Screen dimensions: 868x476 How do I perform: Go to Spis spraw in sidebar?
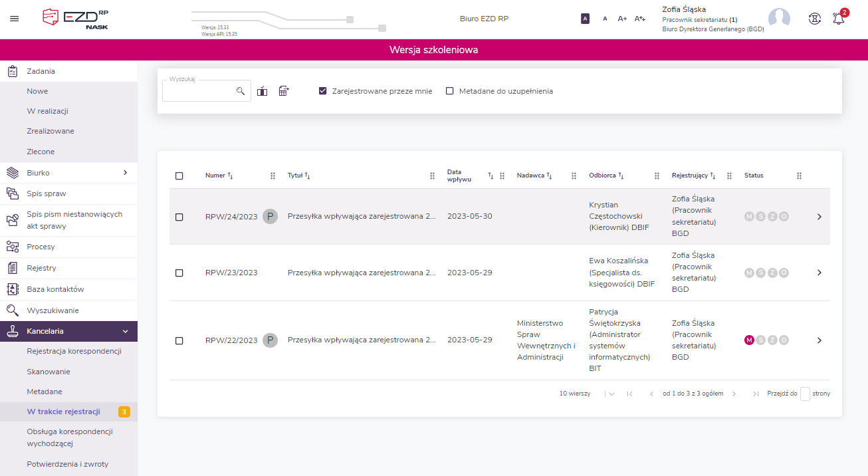click(47, 193)
